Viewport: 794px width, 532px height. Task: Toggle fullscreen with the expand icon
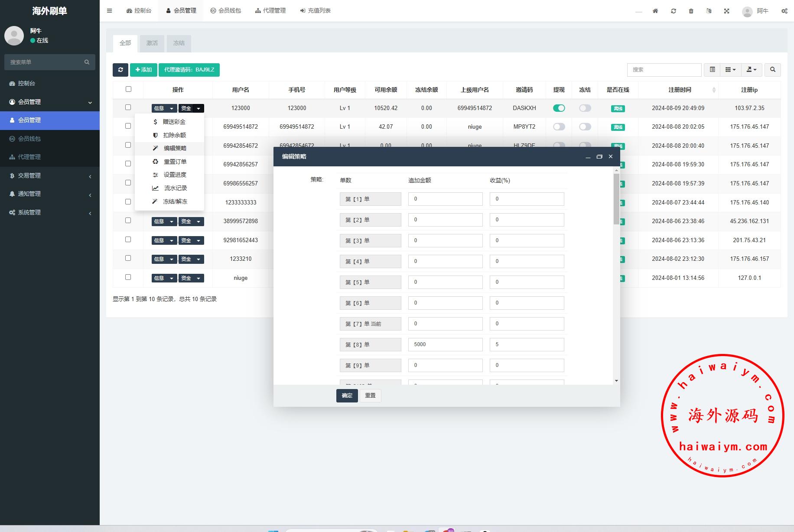726,11
